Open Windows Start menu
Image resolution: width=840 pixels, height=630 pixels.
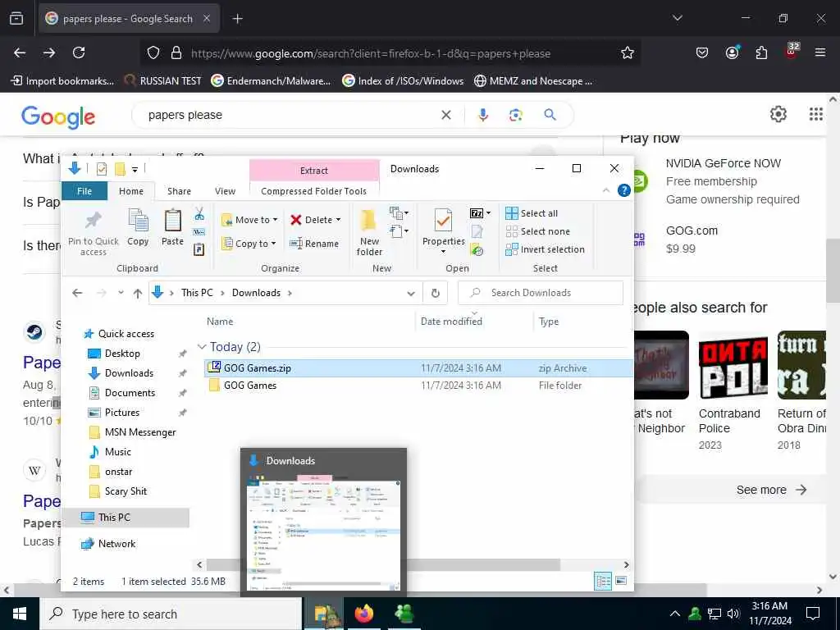[20, 614]
